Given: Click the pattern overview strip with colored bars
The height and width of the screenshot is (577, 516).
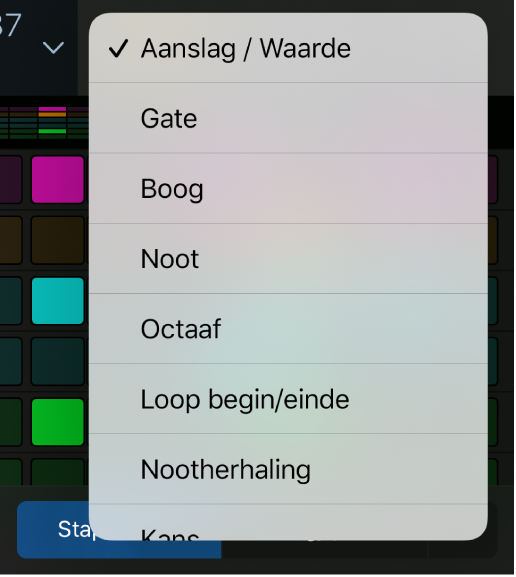Looking at the screenshot, I should pos(44,123).
